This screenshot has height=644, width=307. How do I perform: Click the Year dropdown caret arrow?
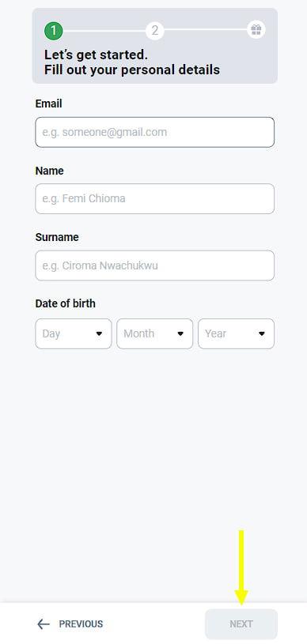pyautogui.click(x=262, y=334)
